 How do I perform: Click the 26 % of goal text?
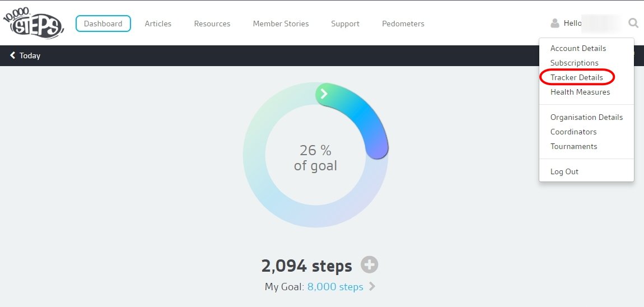click(x=315, y=158)
